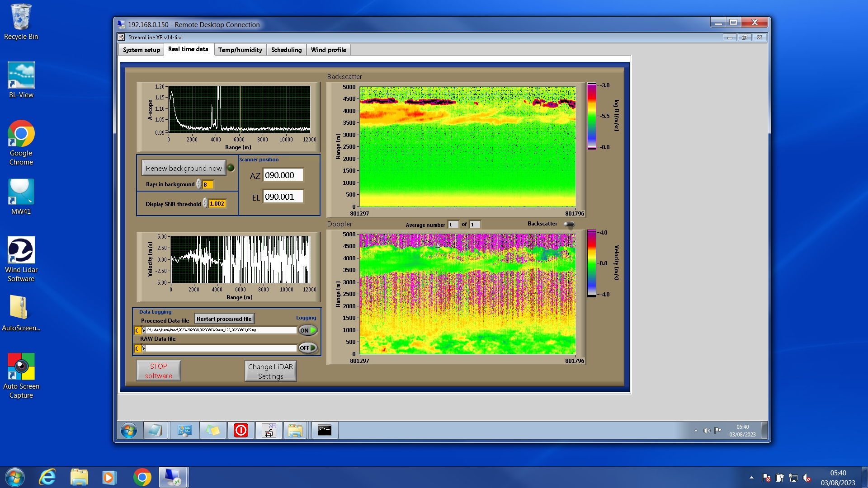The image size is (868, 488).
Task: Click Remote Desktop icon in local taskbar
Action: point(173,477)
